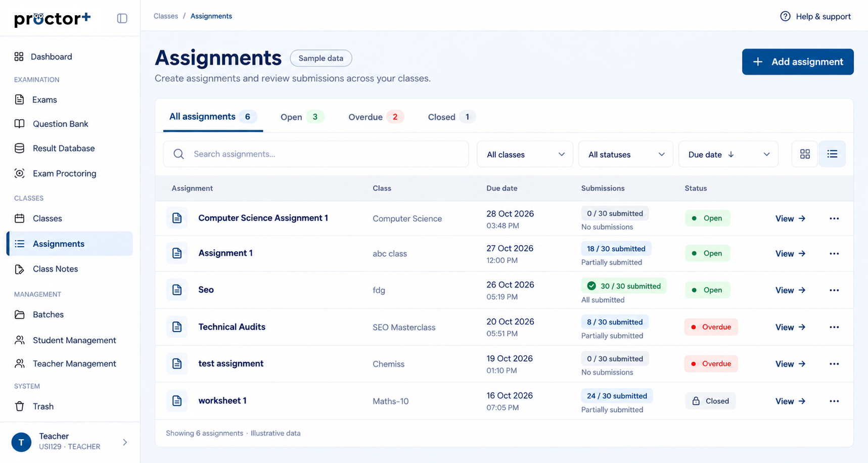Select the All assignments tab

(x=213, y=117)
